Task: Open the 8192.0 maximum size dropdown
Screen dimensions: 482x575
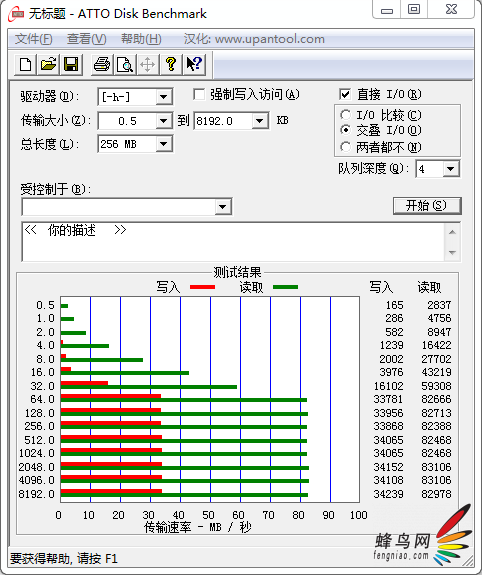Action: [260, 121]
